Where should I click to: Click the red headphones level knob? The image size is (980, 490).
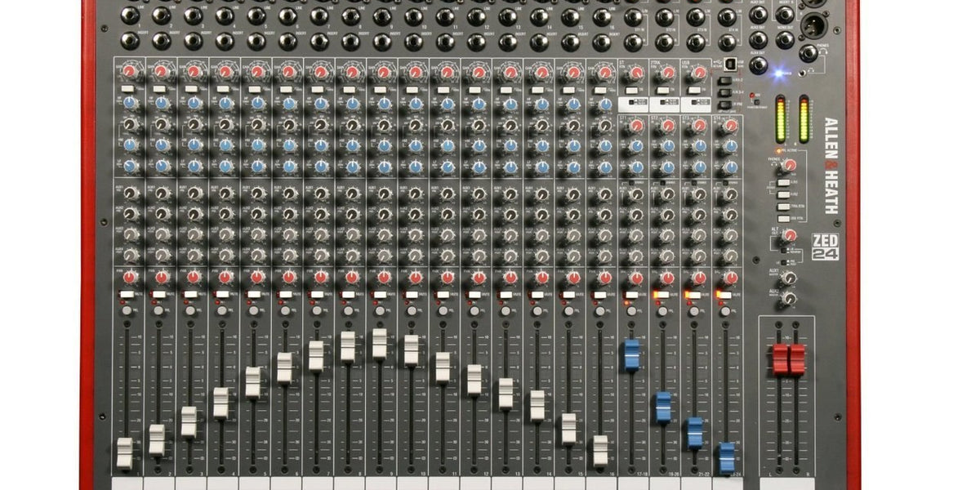789,165
